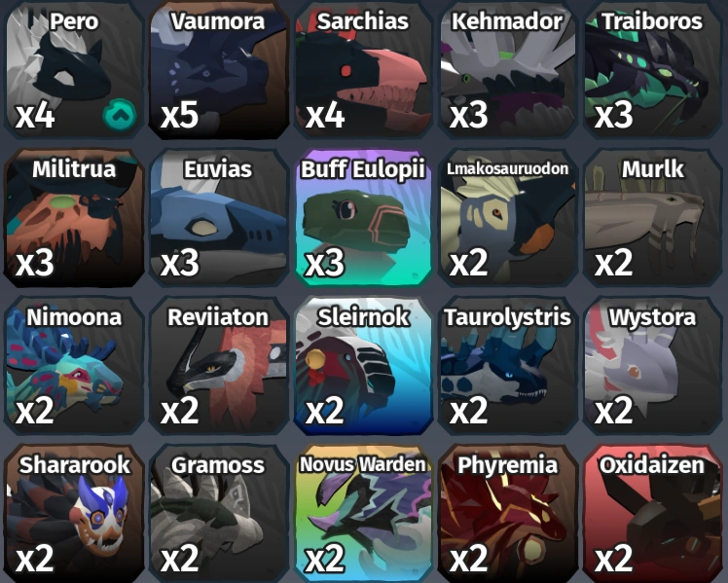Choose the Nimoona creature tile
This screenshot has width=728, height=583.
pyautogui.click(x=74, y=366)
